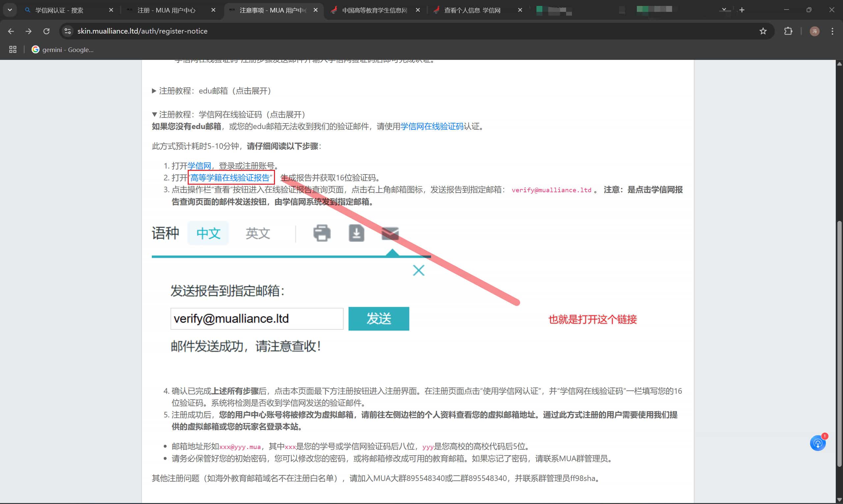
Task: Open the 学信网 link in step one
Action: (199, 166)
